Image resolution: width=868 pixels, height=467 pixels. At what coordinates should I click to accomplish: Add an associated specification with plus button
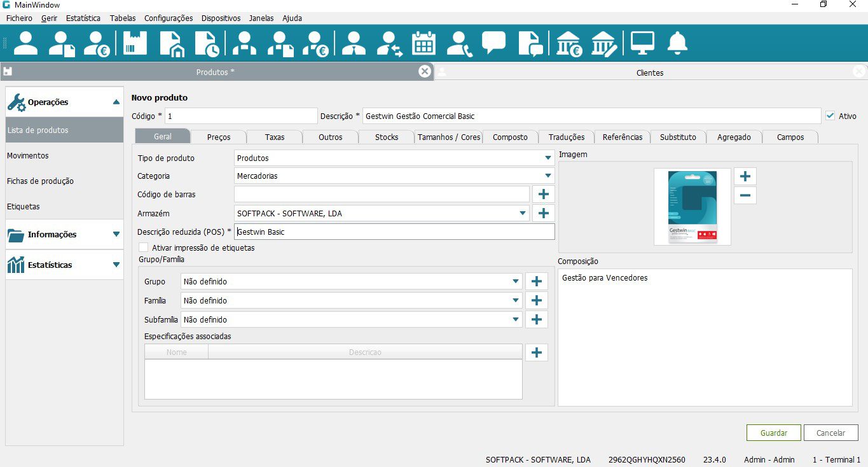click(537, 352)
